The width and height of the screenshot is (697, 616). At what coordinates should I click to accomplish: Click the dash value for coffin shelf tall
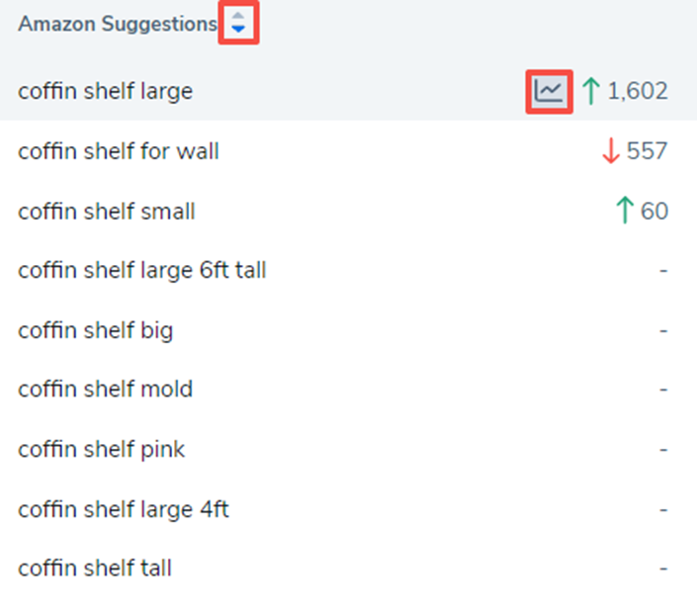[x=663, y=569]
